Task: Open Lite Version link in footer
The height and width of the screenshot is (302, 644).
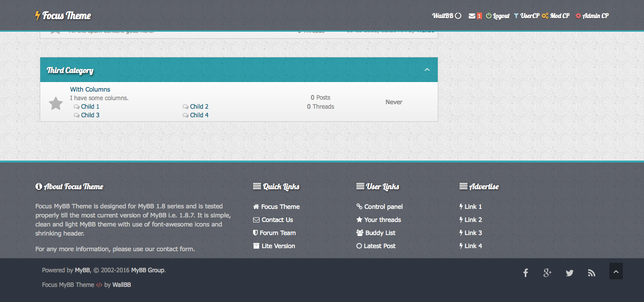Action: tap(278, 246)
